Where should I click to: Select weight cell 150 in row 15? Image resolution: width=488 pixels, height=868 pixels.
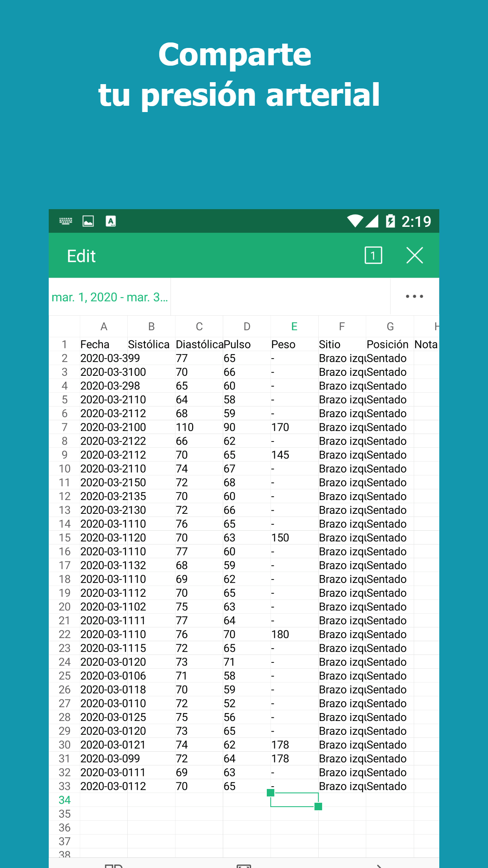294,538
